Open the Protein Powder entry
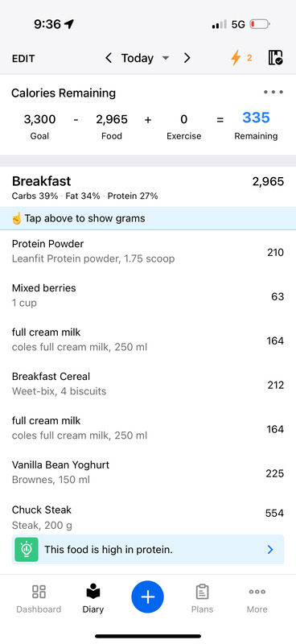Image resolution: width=296 pixels, height=644 pixels. (148, 251)
